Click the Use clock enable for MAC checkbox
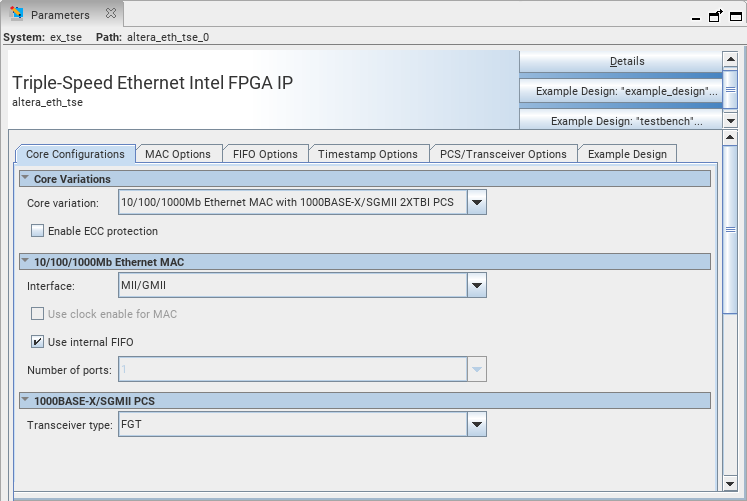 click(x=38, y=314)
